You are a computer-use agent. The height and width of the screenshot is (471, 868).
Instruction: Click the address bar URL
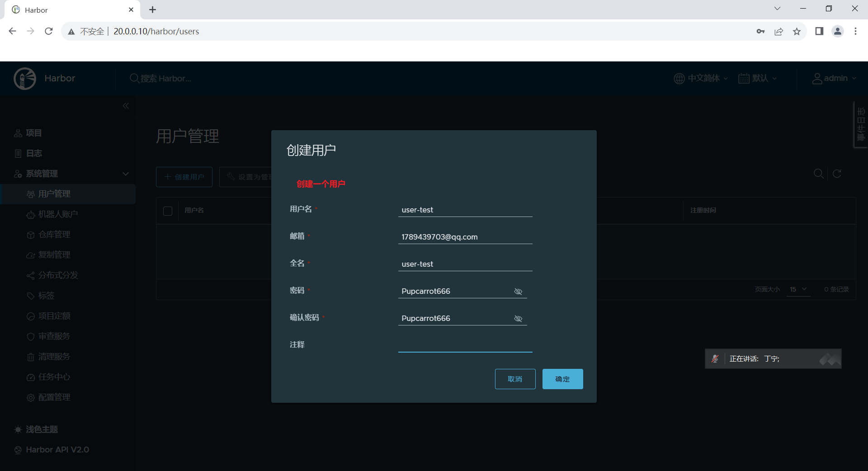pos(156,31)
